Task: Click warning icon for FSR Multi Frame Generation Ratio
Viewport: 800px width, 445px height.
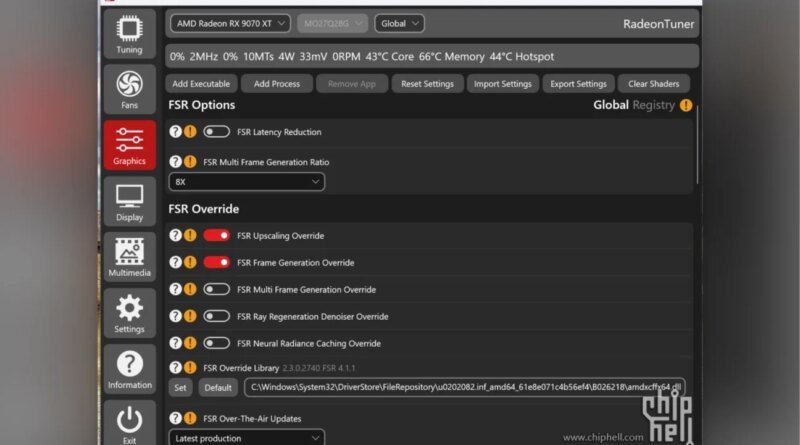Action: 190,162
